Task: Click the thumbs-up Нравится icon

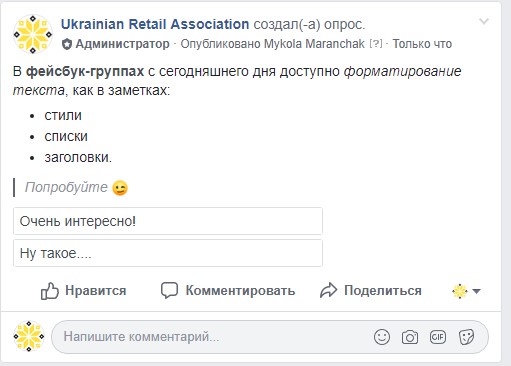Action: [x=50, y=291]
